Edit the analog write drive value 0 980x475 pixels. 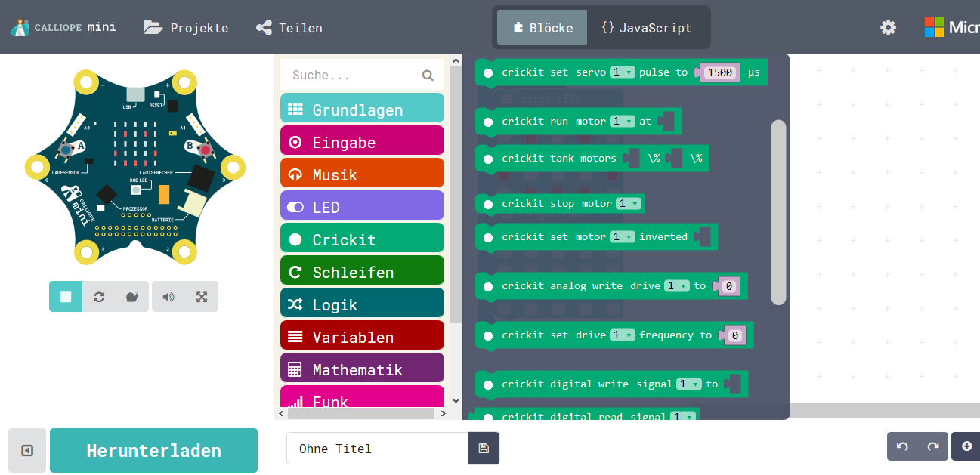pos(728,286)
